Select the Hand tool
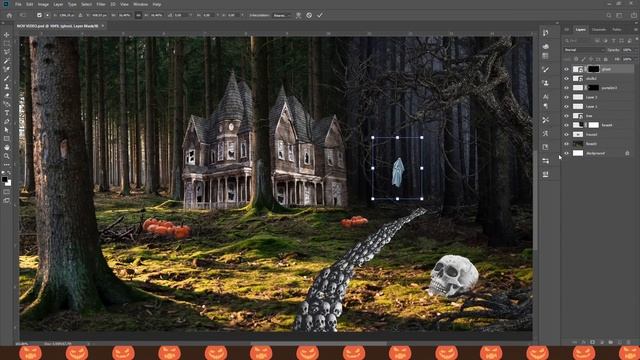The image size is (640, 360). pos(7,147)
